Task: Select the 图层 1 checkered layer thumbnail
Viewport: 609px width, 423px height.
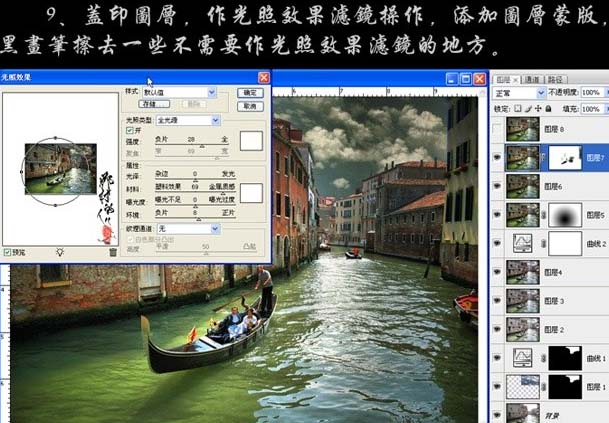Action: [523, 386]
